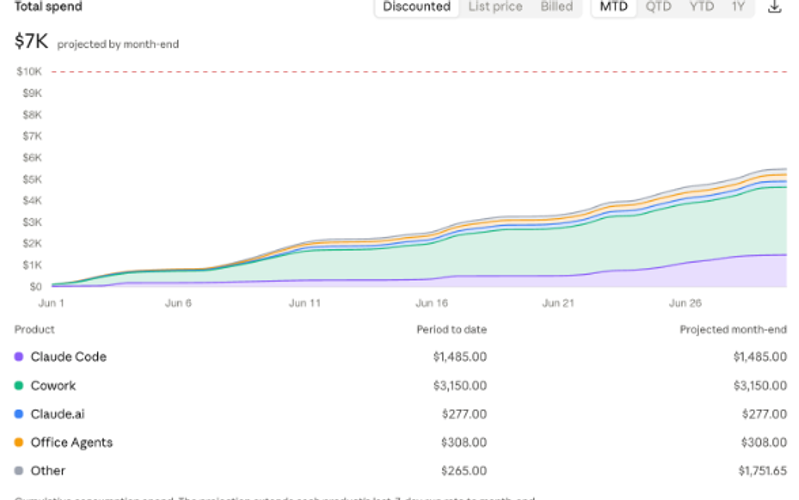The image size is (799, 500).
Task: Click the gray Other legend dot
Action: pos(19,470)
